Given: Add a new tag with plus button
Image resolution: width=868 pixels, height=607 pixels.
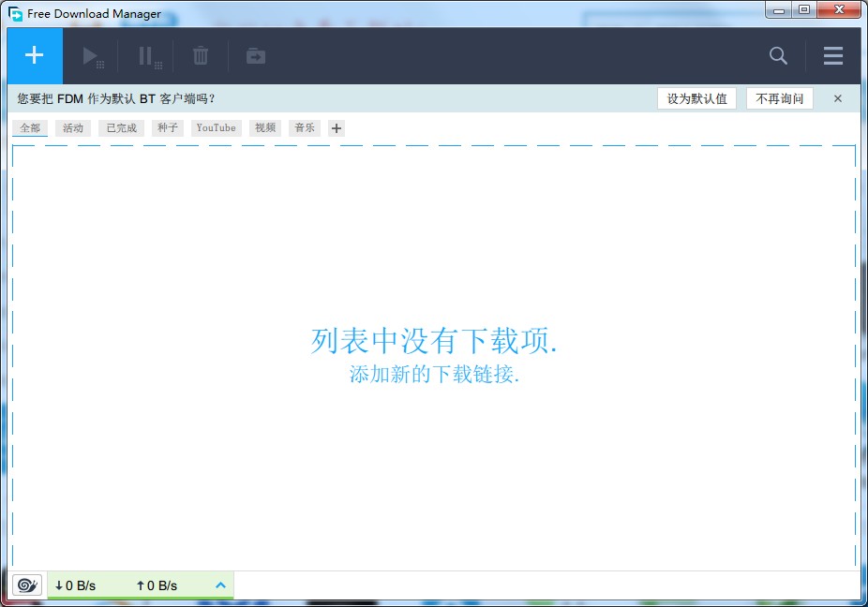Looking at the screenshot, I should [337, 128].
